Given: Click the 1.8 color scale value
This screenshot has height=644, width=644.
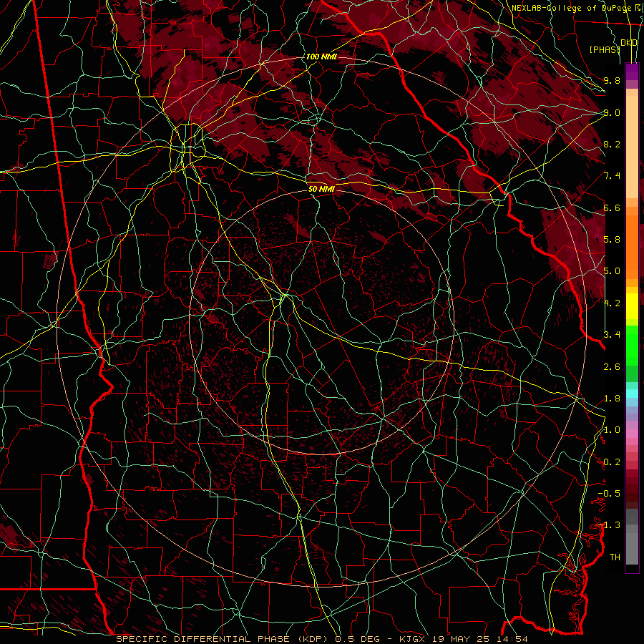Looking at the screenshot, I should pyautogui.click(x=612, y=399).
